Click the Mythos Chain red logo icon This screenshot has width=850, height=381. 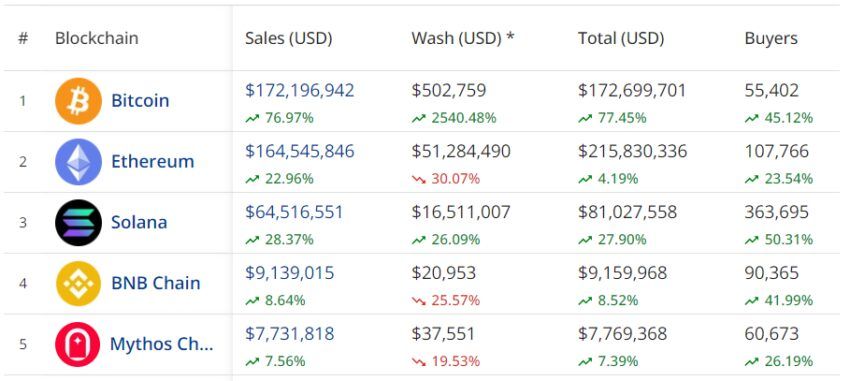(x=79, y=344)
